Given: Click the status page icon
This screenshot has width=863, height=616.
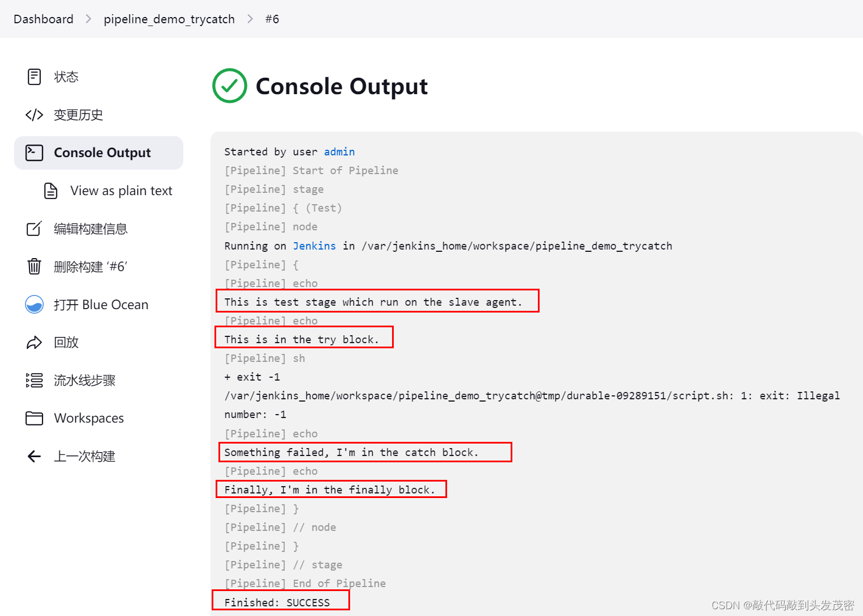Looking at the screenshot, I should pyautogui.click(x=34, y=77).
